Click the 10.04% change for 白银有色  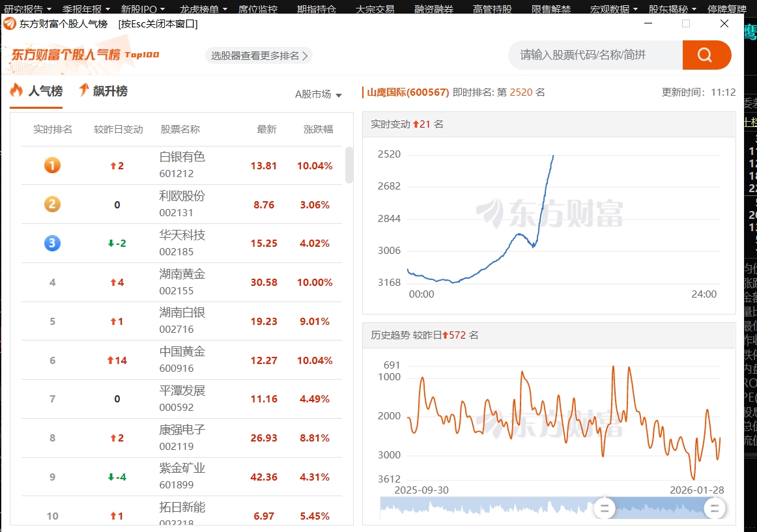coord(315,165)
